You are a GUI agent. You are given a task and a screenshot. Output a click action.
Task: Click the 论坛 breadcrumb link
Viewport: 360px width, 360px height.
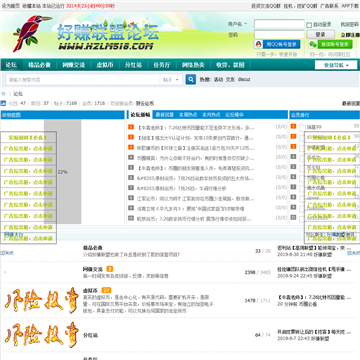coord(18,94)
